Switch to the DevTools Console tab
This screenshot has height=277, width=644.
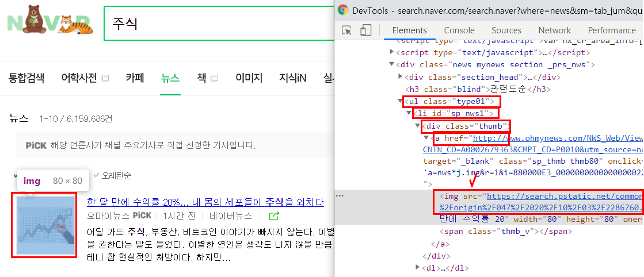point(459,30)
